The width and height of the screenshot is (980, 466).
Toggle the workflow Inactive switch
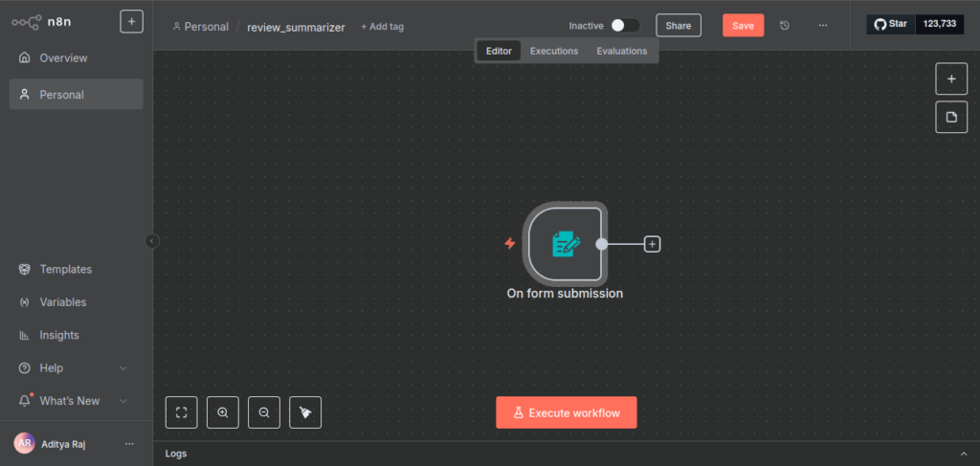[x=625, y=26]
